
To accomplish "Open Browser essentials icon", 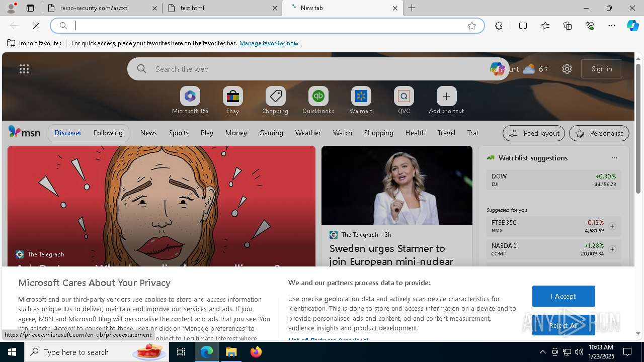I will pos(590,26).
